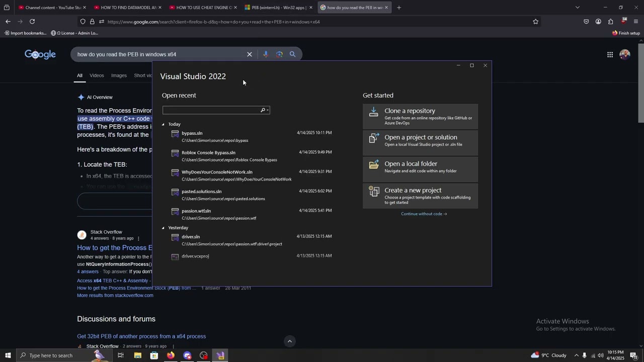Collapse the Today group in the recent list
This screenshot has width=644, height=362.
pos(163,124)
